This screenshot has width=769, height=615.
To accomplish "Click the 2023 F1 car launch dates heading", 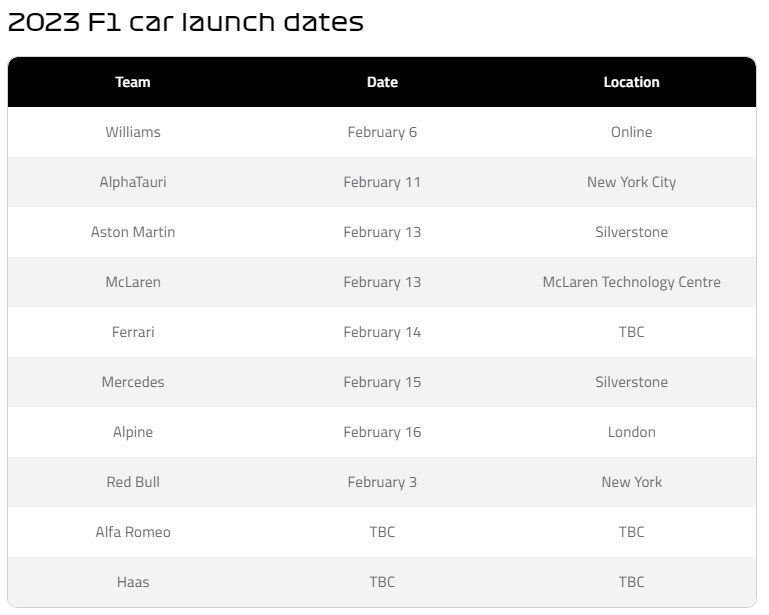I will tap(186, 23).
